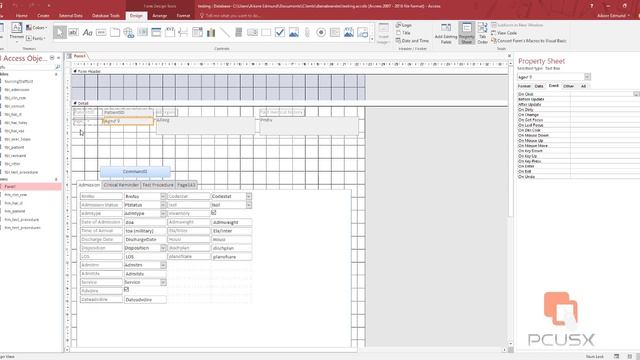Viewport: 640px width, 360px height.
Task: Pick the Toggle Button control tool
Action: coord(239,32)
